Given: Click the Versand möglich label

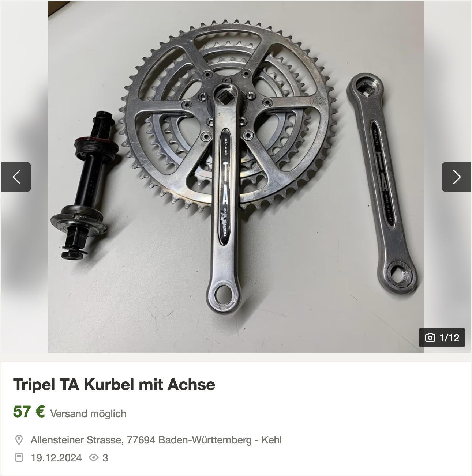Looking at the screenshot, I should pos(88,413).
